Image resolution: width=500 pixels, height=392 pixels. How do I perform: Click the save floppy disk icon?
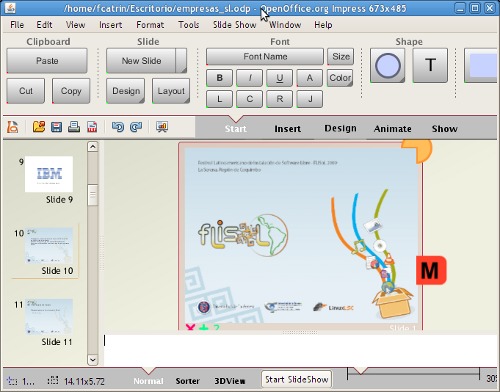point(56,127)
